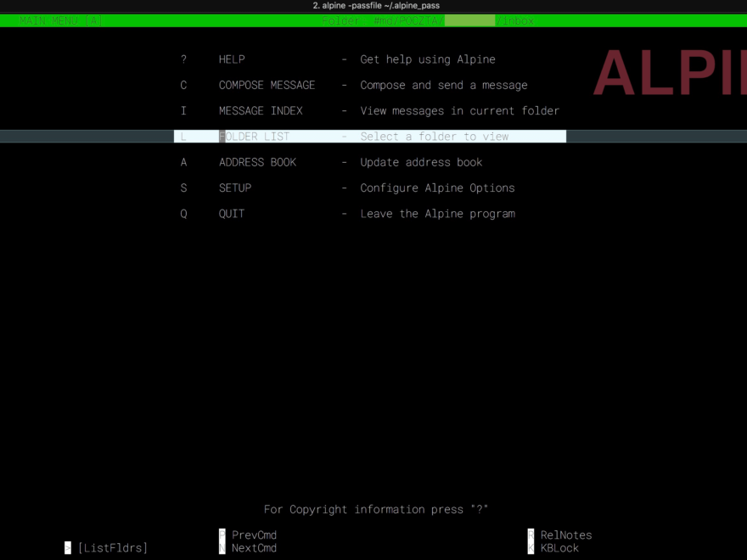This screenshot has height=560, width=747.
Task: Click the 'P' key beside PrevCmd
Action: (x=222, y=535)
